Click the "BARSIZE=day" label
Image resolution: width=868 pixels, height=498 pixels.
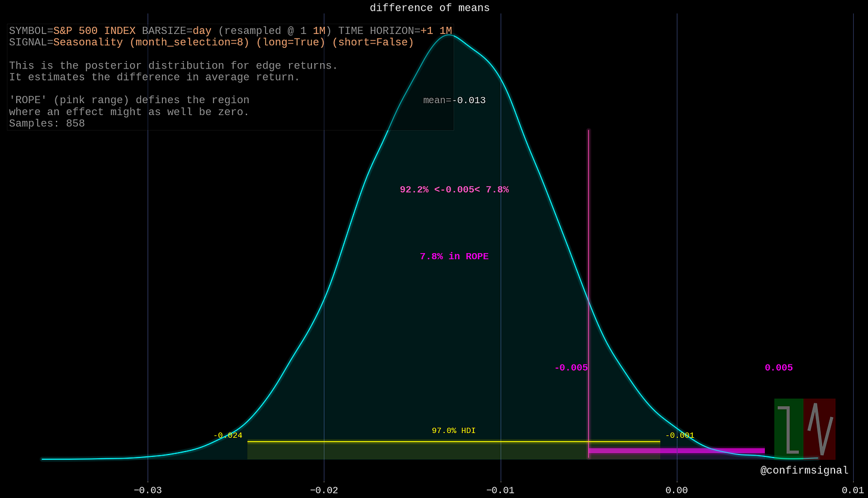click(x=176, y=31)
